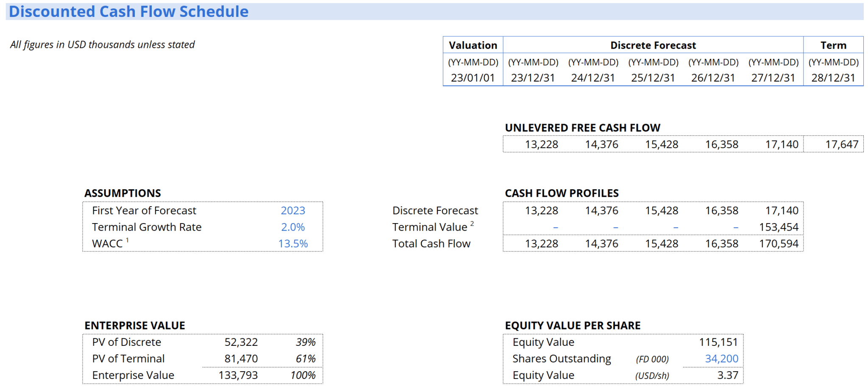Select the Valuation date cell 23/01/01
Image resolution: width=868 pixels, height=392 pixels.
click(472, 77)
